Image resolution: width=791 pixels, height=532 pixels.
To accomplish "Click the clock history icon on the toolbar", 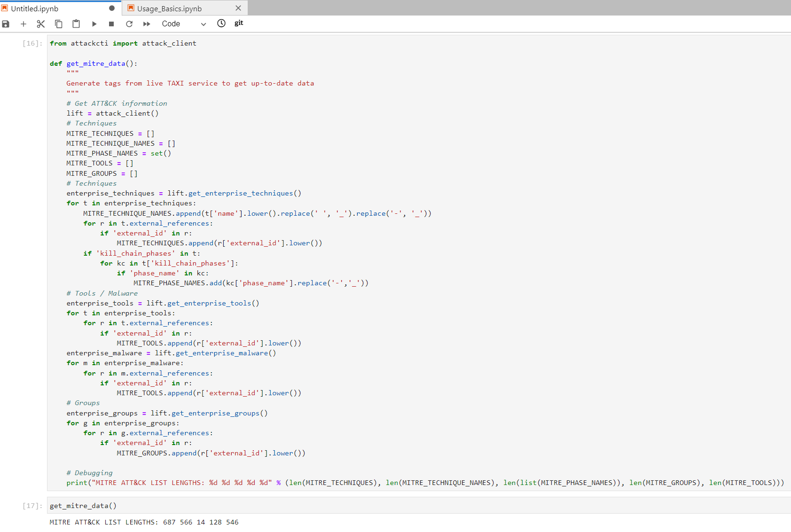I will click(221, 23).
